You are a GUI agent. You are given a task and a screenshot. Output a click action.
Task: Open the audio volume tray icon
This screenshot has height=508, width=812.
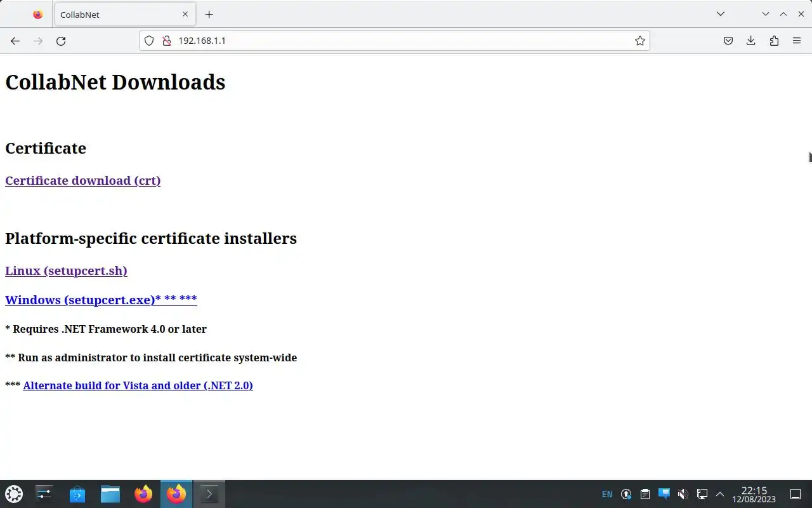[x=683, y=494]
